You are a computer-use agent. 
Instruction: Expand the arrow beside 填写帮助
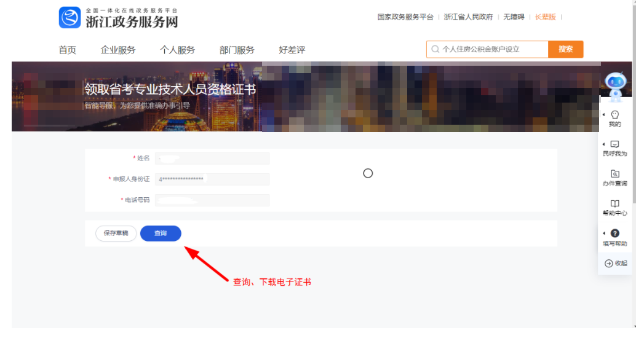[x=603, y=233]
